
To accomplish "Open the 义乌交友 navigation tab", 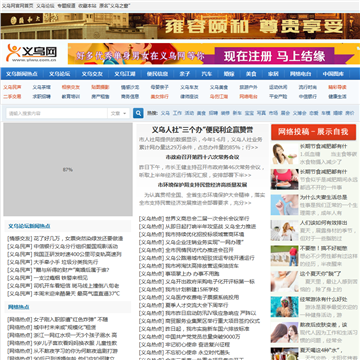I will tap(92, 74).
